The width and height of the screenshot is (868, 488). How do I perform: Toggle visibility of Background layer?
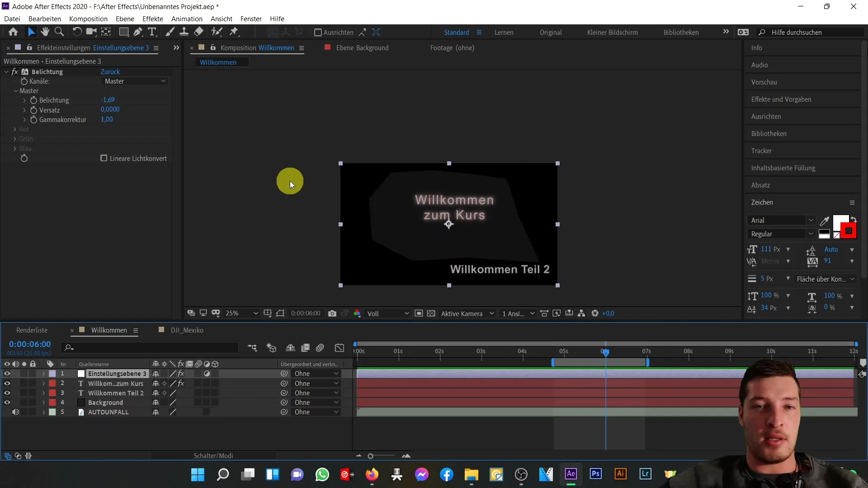click(7, 402)
